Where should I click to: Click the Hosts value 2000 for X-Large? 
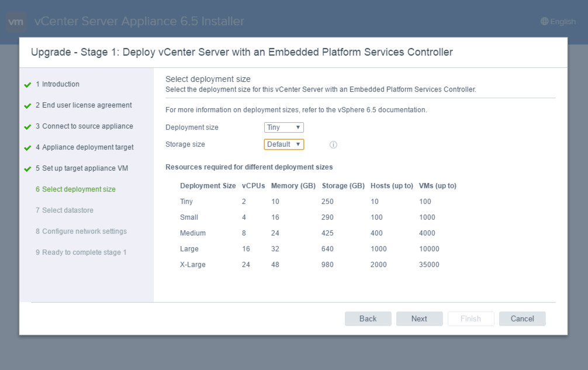click(x=378, y=264)
